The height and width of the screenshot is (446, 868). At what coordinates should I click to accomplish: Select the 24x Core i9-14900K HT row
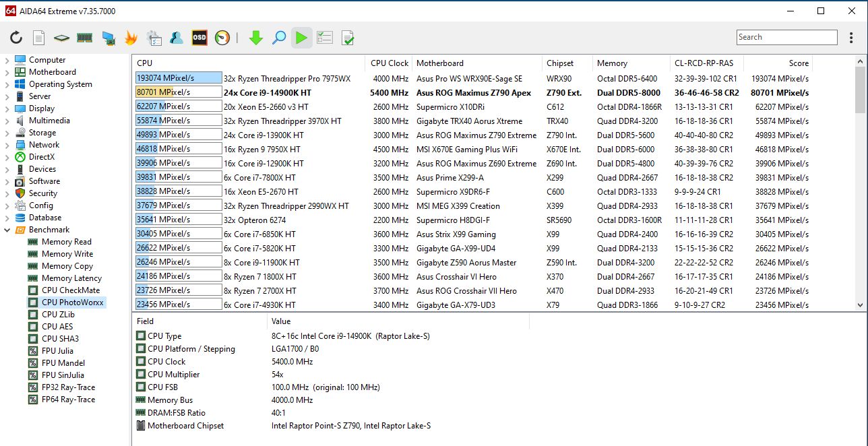pyautogui.click(x=472, y=92)
